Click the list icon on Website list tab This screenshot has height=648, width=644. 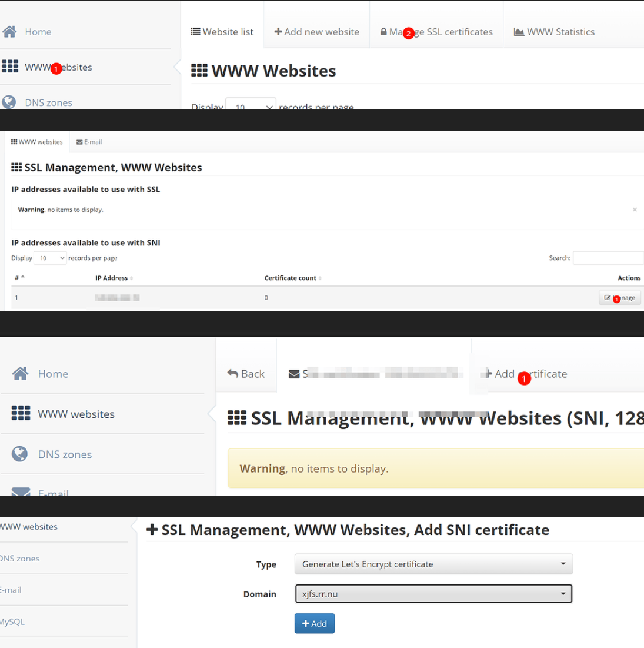coord(196,32)
